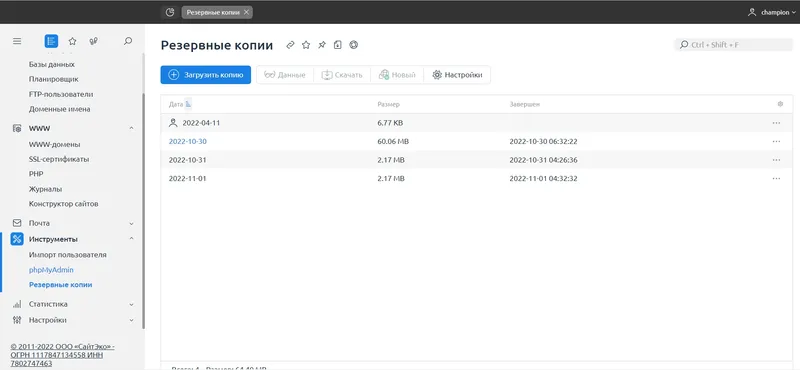Open help lifebuoy icon near title
The height and width of the screenshot is (370, 800).
pyautogui.click(x=354, y=45)
